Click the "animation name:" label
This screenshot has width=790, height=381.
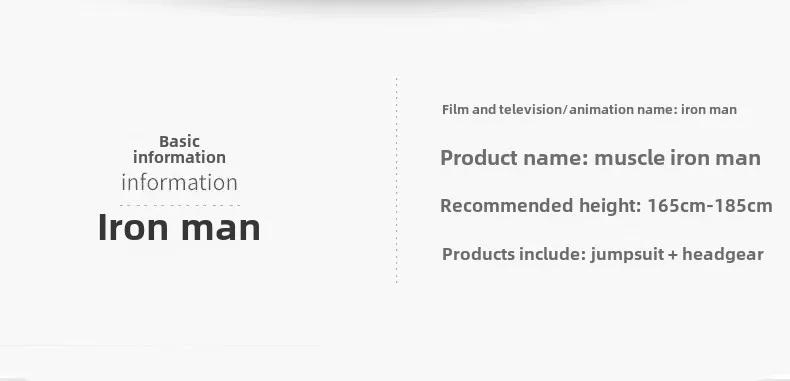click(x=624, y=109)
